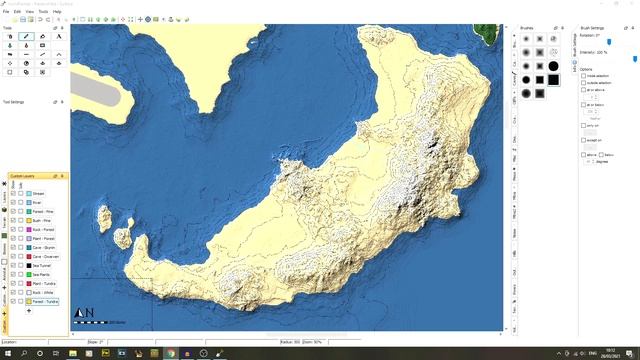This screenshot has height=360, width=640.
Task: Select the green water drop Flood tool
Action: (10, 45)
